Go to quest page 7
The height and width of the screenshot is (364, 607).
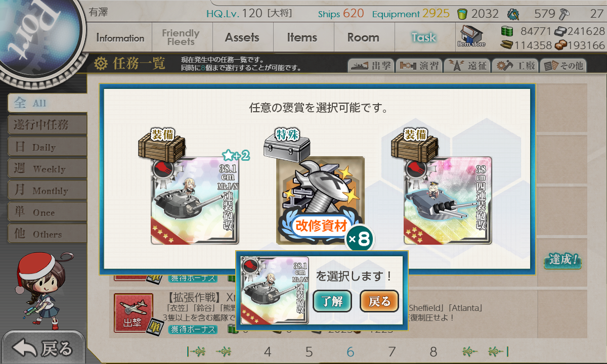point(392,352)
